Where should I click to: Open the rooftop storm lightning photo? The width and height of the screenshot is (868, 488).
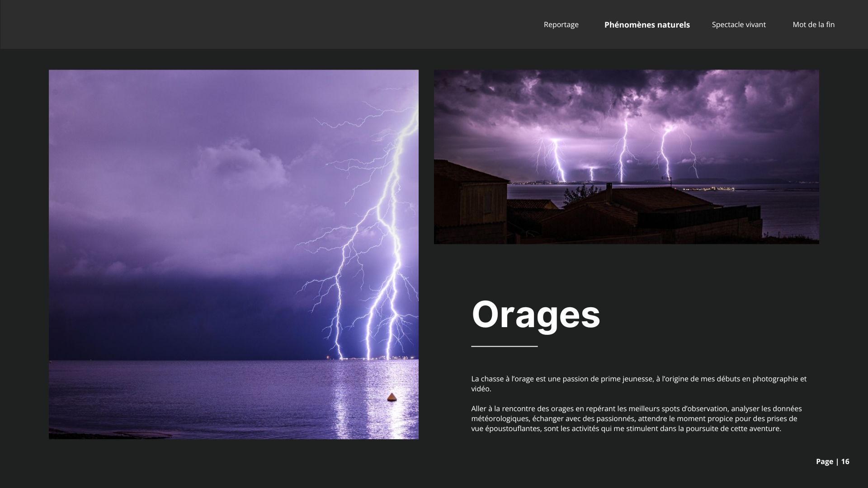pyautogui.click(x=627, y=157)
